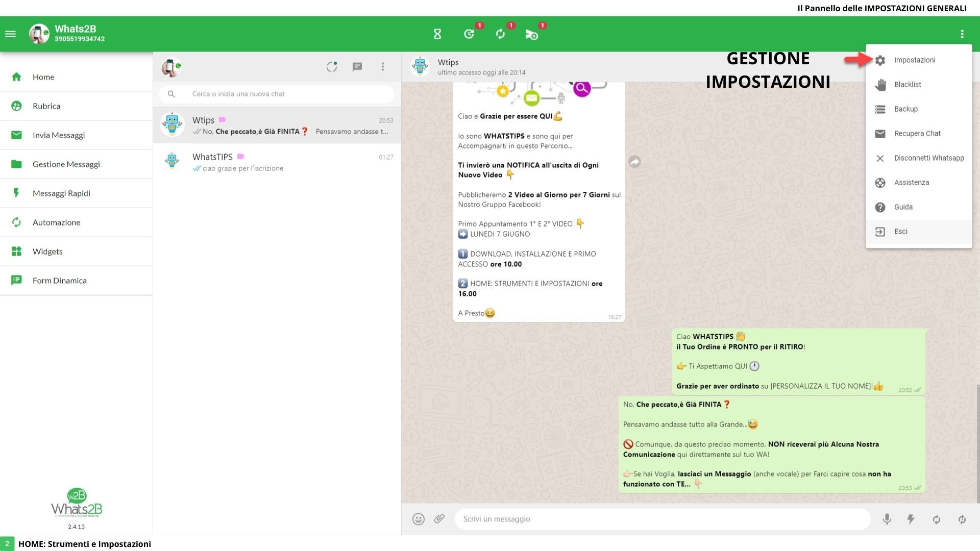Start a new chat with message icon
980x551 pixels.
357,67
